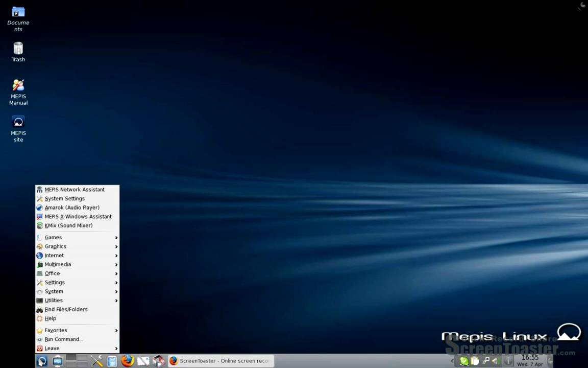Open the clipboard tray icon

tap(475, 361)
